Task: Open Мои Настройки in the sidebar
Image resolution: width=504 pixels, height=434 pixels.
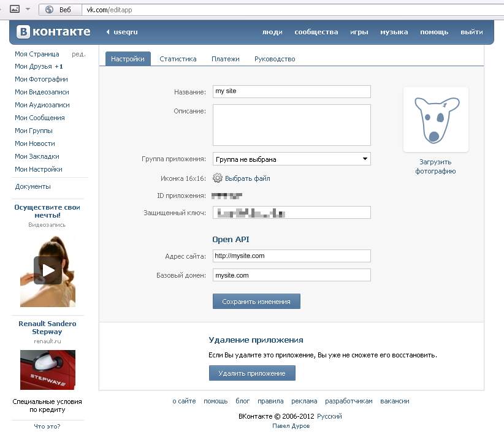Action: (x=39, y=169)
